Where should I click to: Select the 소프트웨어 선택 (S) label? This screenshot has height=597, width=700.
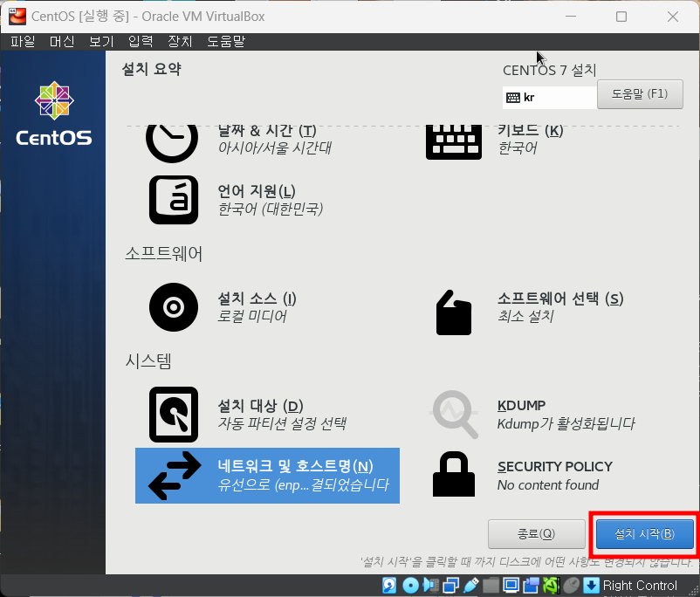pyautogui.click(x=560, y=298)
